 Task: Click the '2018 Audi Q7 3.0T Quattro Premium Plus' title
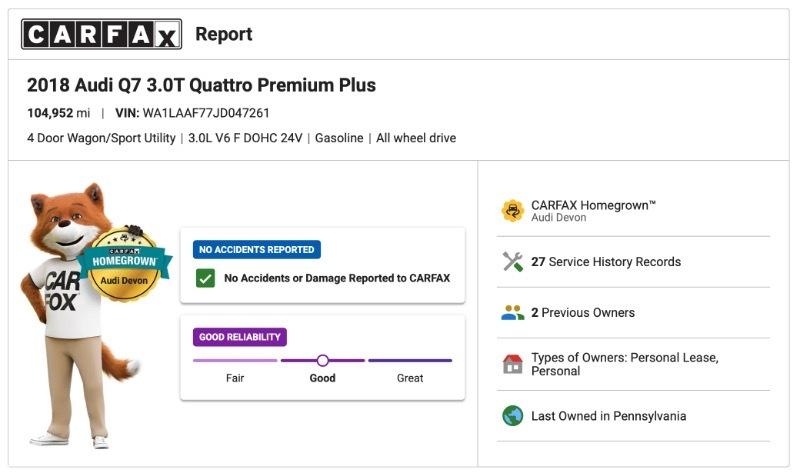202,85
